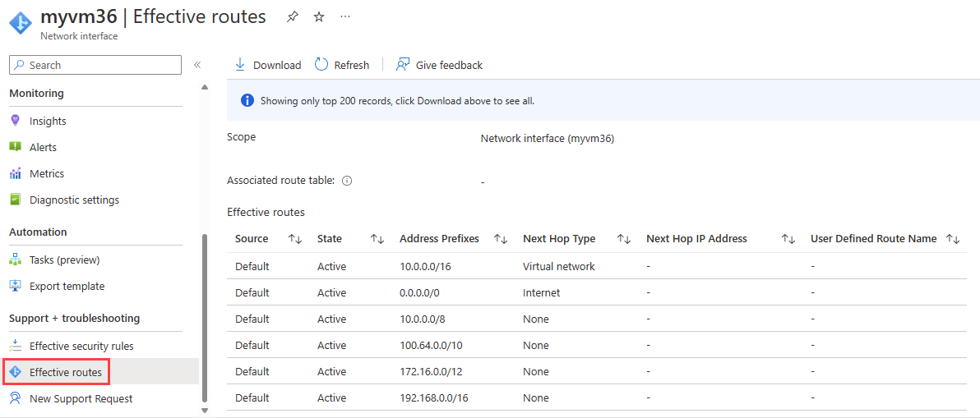Screen dimensions: 980x418
Task: Mark page as favorite with star icon
Action: point(319,16)
